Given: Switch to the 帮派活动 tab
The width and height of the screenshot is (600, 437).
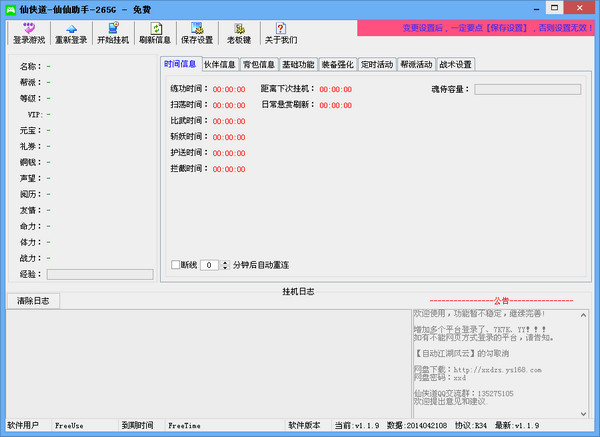Looking at the screenshot, I should (x=416, y=64).
